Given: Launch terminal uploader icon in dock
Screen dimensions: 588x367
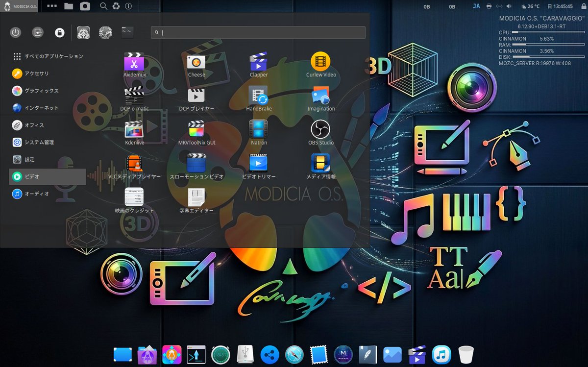Looking at the screenshot, I should pos(196,354).
